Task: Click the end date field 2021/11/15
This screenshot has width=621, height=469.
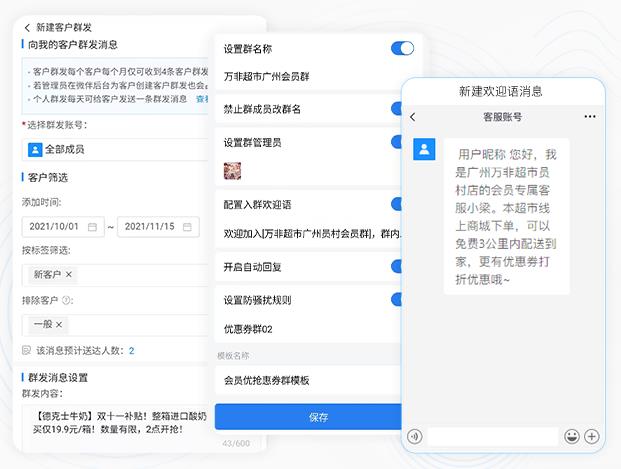Action: [x=158, y=227]
